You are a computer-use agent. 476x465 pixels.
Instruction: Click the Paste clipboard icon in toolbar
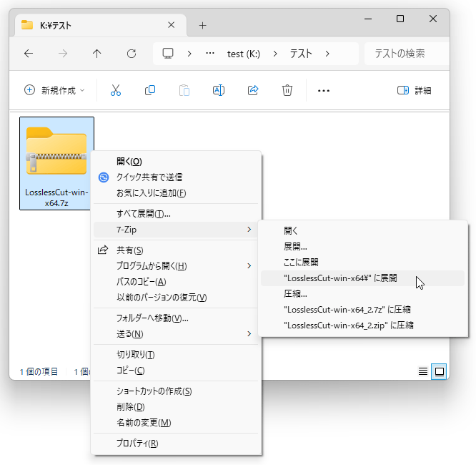click(x=184, y=90)
